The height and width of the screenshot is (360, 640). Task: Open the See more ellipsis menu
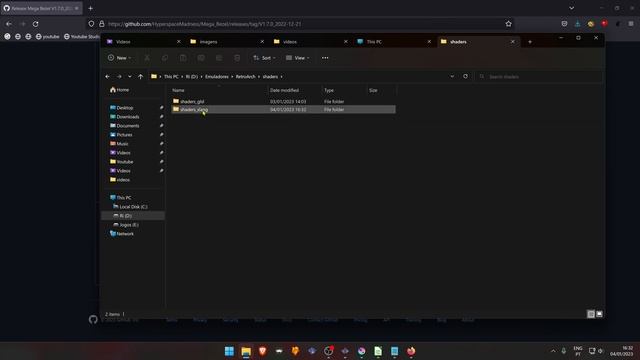[x=325, y=58]
